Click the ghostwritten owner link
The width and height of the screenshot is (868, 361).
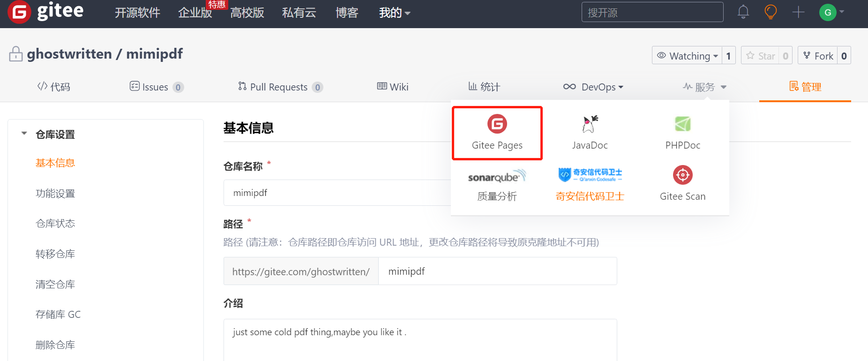[69, 54]
